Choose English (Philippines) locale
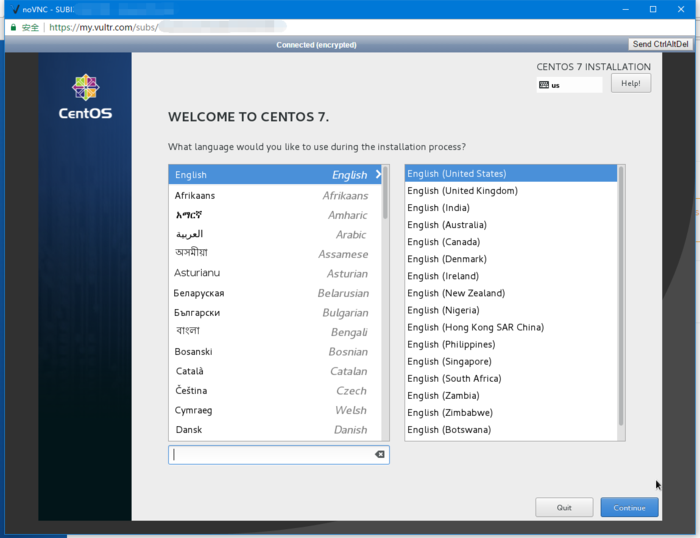The height and width of the screenshot is (538, 700). [x=511, y=344]
